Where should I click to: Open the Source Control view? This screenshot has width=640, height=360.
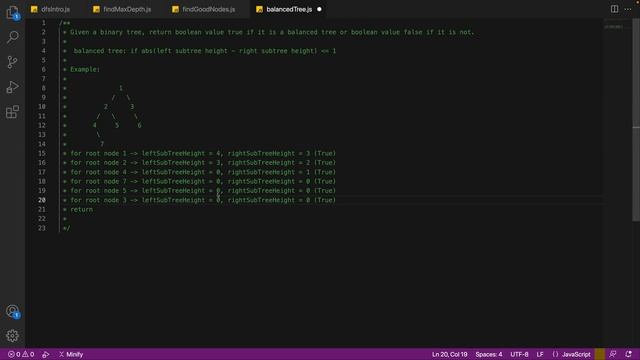[x=12, y=62]
